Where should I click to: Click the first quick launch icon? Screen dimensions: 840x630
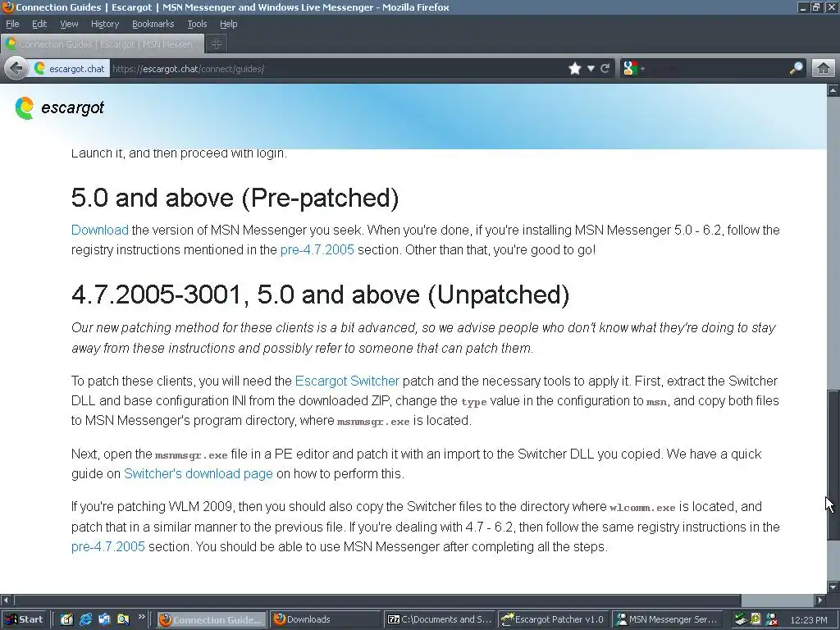(66, 619)
